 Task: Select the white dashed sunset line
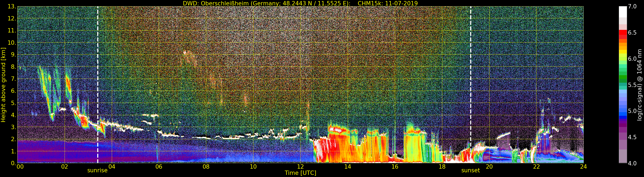[471, 85]
